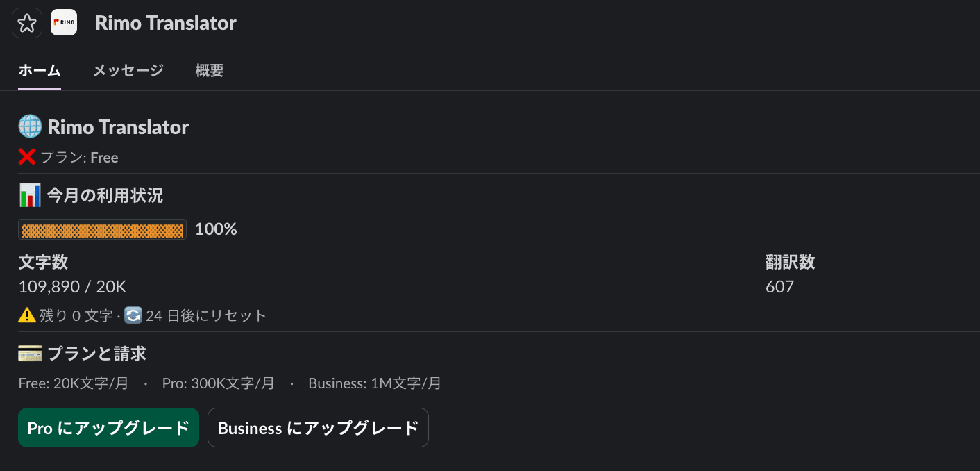Click the プラン: Free status line
The image size is (980, 471).
point(78,157)
